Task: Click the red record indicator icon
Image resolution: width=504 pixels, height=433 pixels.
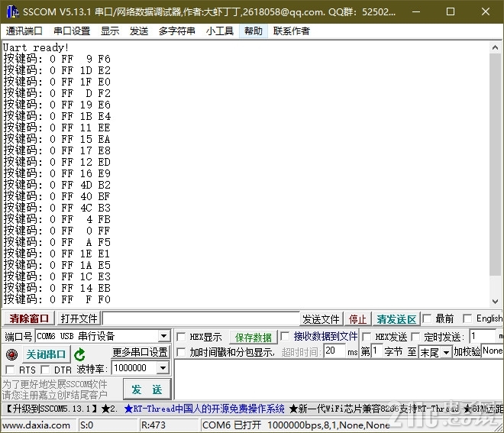Action: pyautogui.click(x=12, y=354)
